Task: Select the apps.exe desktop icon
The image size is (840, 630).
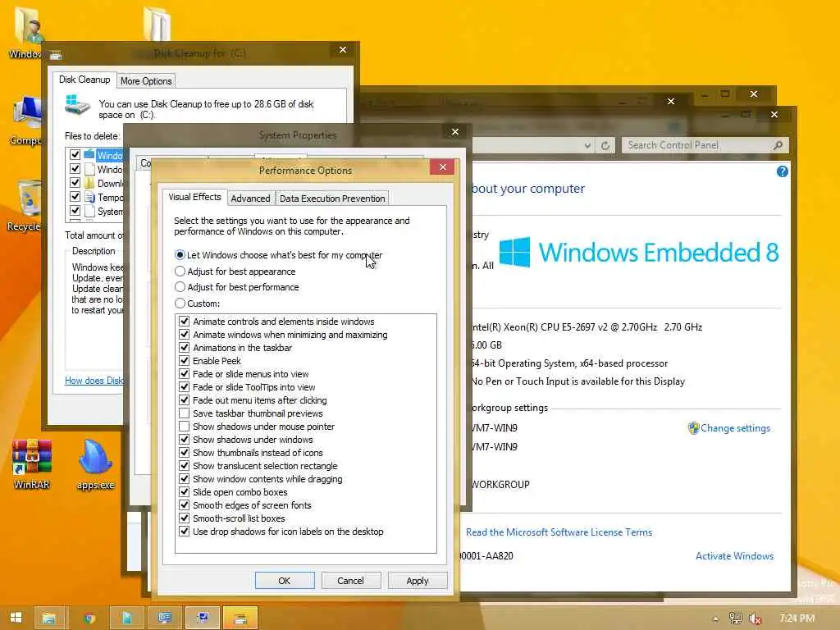Action: click(x=95, y=464)
